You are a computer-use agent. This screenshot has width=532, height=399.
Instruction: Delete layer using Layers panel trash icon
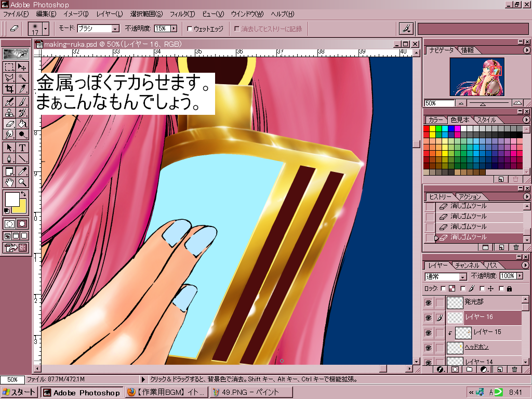[515, 369]
